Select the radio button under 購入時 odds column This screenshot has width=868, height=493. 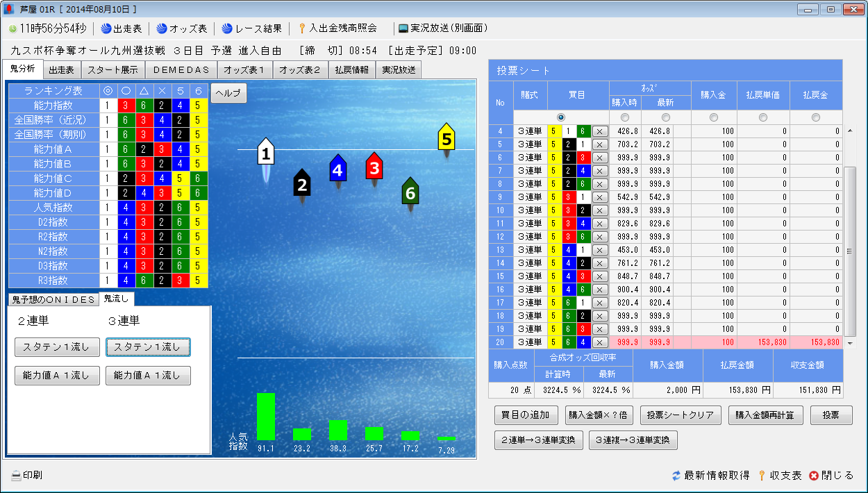pos(624,117)
